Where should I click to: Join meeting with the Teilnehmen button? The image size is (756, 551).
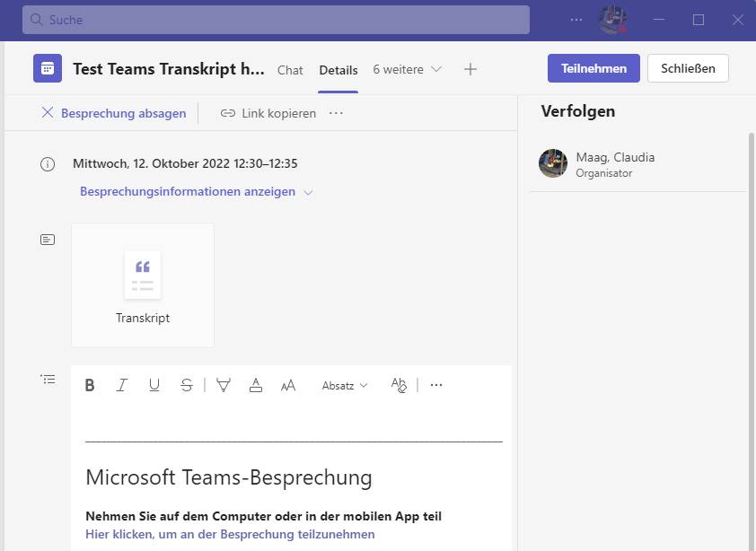pos(593,68)
